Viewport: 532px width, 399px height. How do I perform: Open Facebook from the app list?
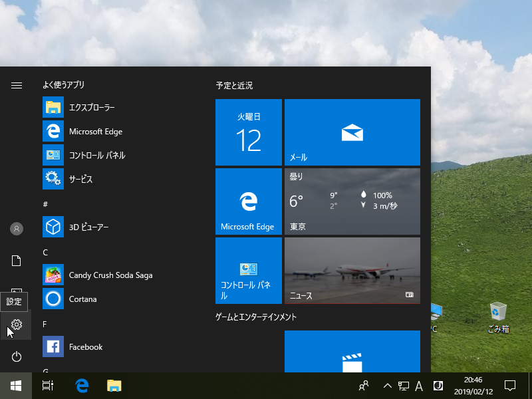click(x=122, y=346)
